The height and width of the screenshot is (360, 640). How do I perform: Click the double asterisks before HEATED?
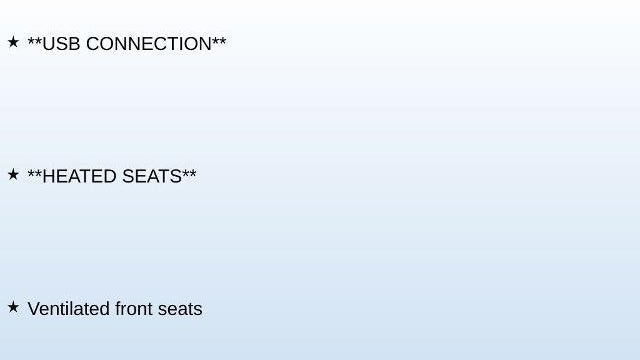(x=35, y=173)
